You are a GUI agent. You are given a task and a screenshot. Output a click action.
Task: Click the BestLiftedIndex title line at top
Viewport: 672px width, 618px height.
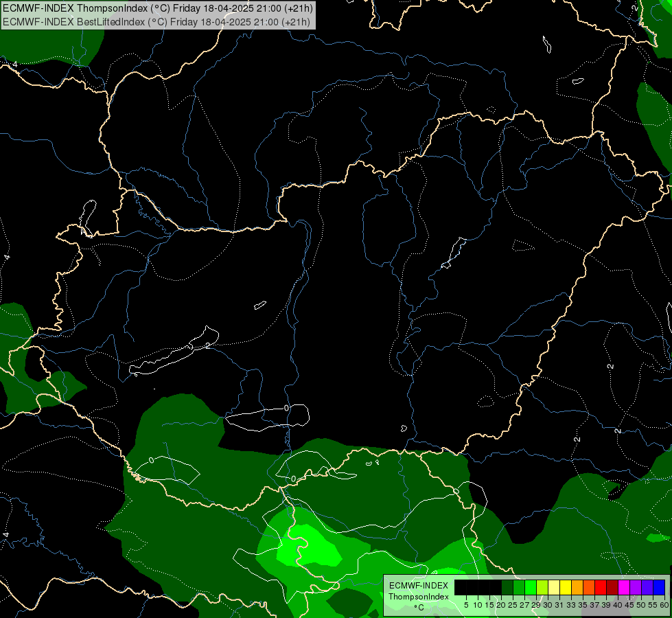156,22
